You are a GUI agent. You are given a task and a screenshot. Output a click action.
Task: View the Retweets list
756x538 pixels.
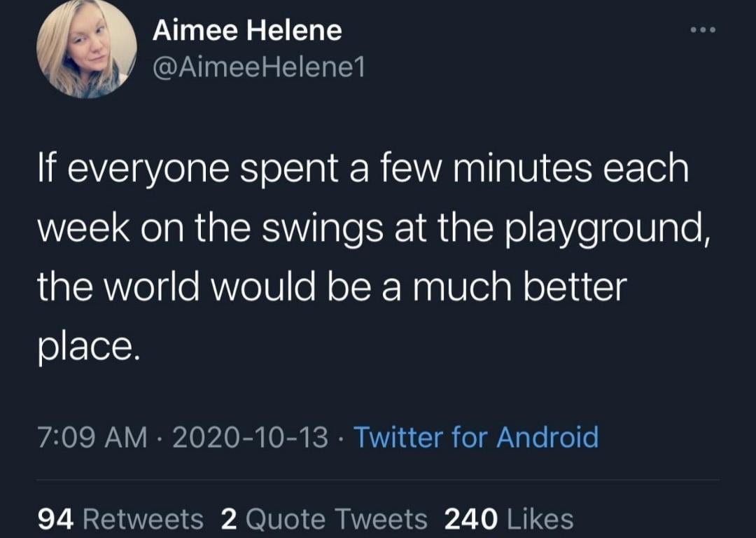(x=143, y=519)
